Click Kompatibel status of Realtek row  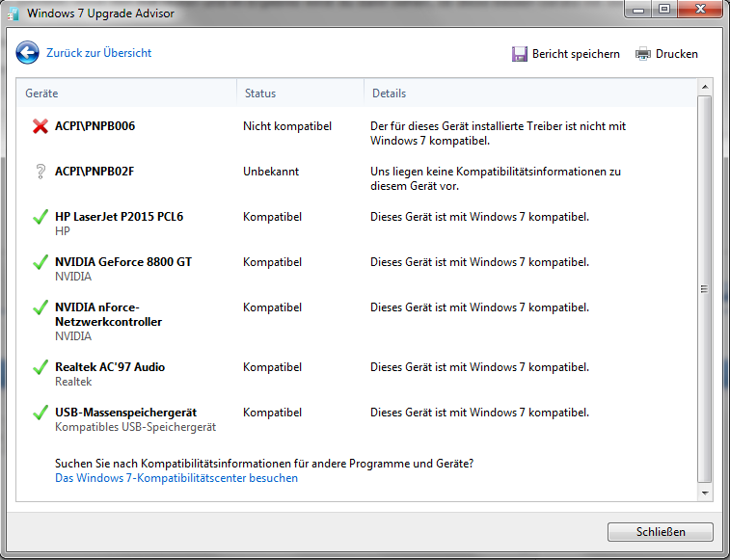272,367
